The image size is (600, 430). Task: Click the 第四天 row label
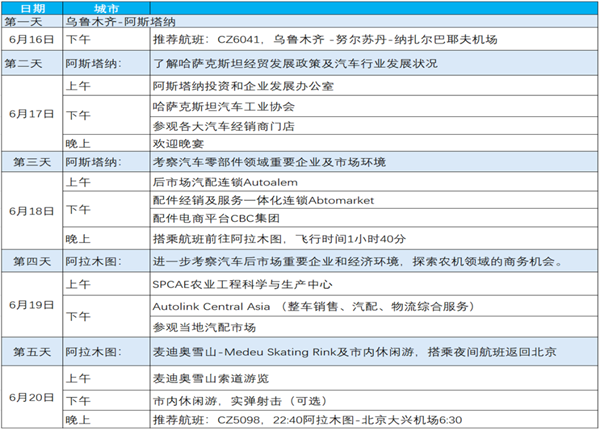31,262
